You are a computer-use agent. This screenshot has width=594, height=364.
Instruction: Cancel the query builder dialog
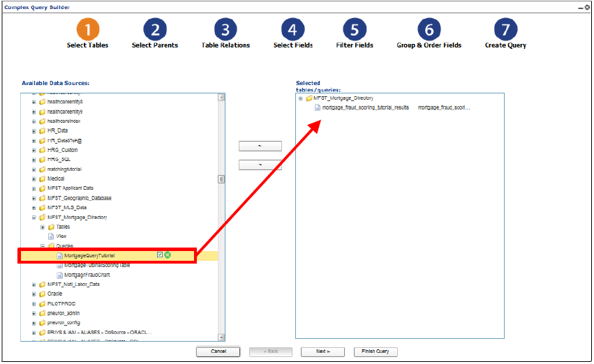point(218,352)
